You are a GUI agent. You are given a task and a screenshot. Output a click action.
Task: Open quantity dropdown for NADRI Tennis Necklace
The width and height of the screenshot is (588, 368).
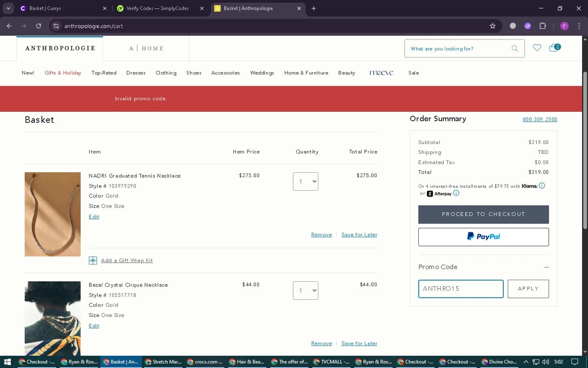[305, 181]
